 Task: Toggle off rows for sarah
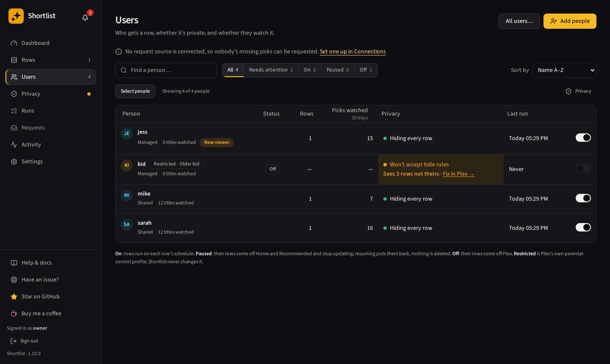583,227
